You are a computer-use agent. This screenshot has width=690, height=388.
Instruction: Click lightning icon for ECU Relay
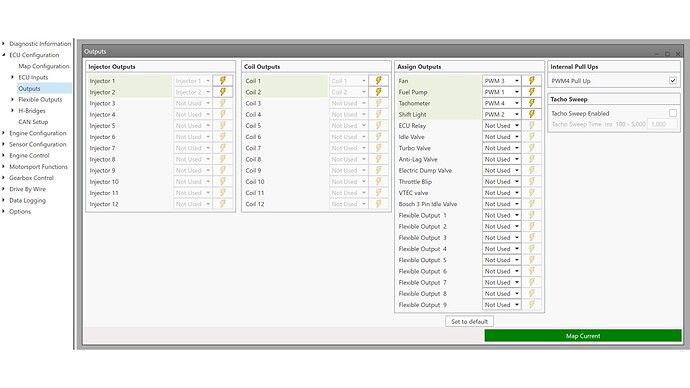tap(532, 125)
